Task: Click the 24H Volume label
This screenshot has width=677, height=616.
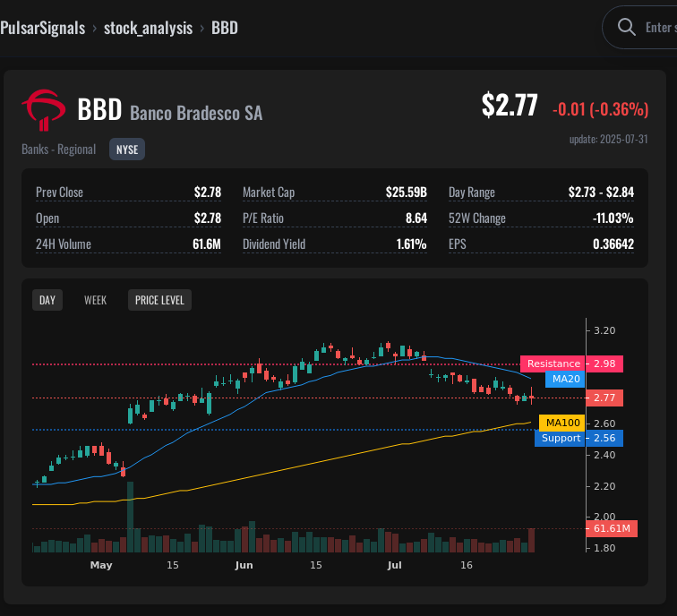Action: [x=64, y=244]
